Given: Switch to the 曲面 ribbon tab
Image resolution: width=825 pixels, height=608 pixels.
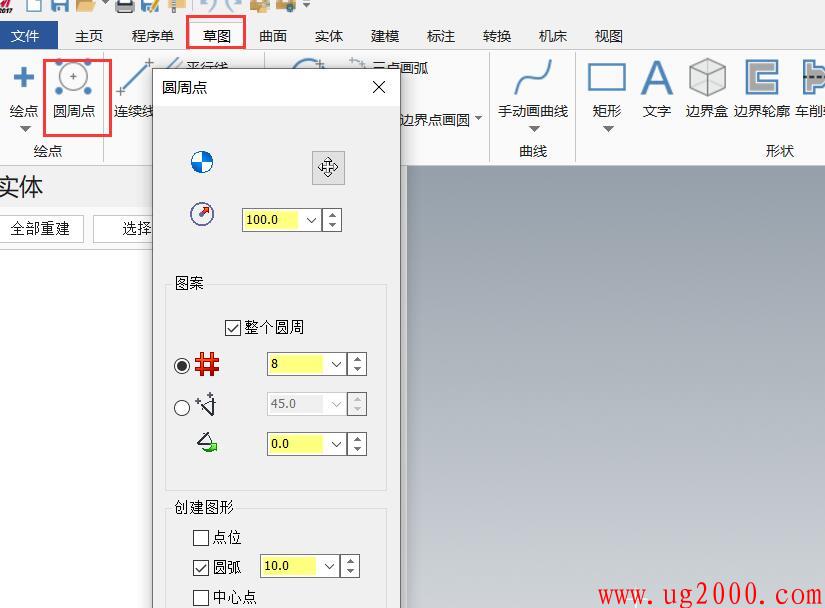Looking at the screenshot, I should click(273, 36).
